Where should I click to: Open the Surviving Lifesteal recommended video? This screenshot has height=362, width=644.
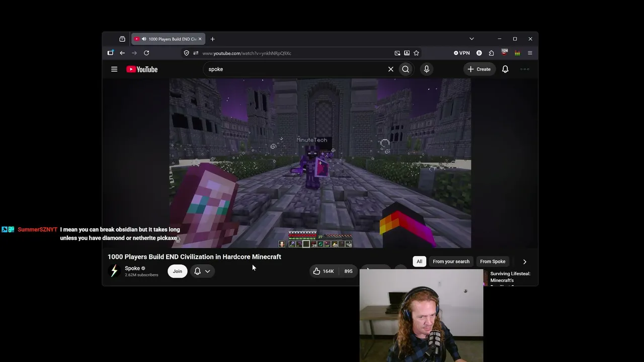tap(510, 278)
